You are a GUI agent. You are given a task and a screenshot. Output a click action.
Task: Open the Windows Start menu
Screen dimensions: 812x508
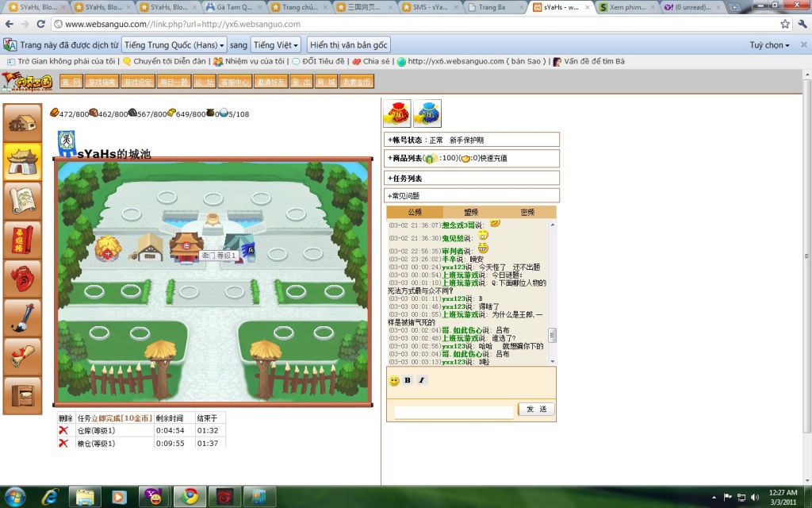click(x=14, y=497)
